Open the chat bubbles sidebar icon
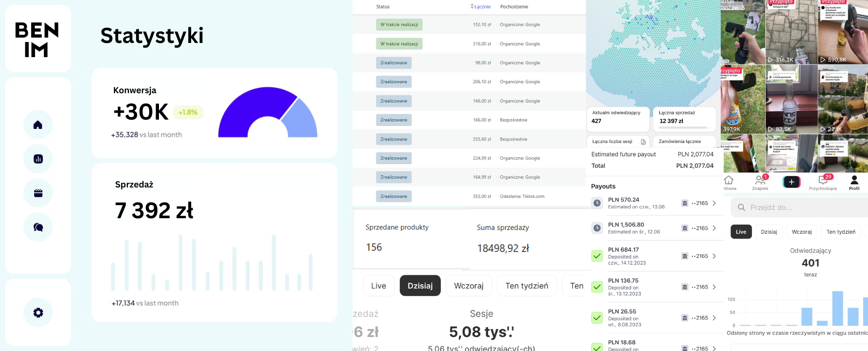The image size is (868, 351). (38, 227)
